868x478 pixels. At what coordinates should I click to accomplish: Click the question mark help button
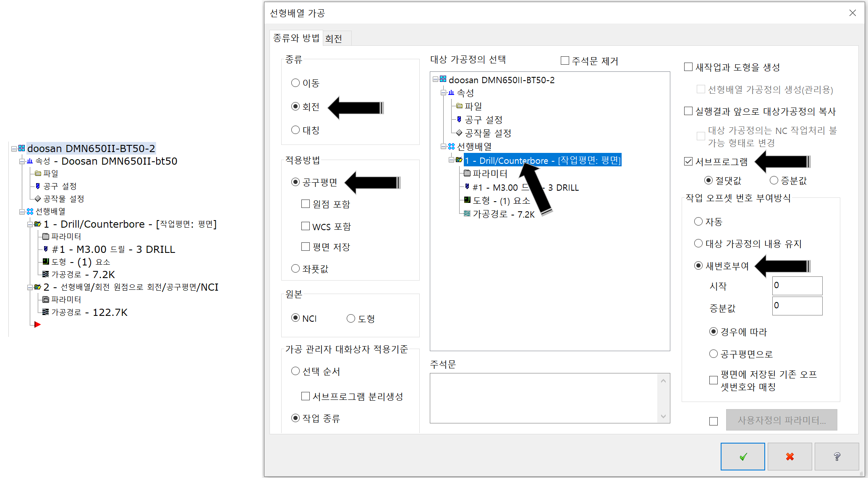837,456
